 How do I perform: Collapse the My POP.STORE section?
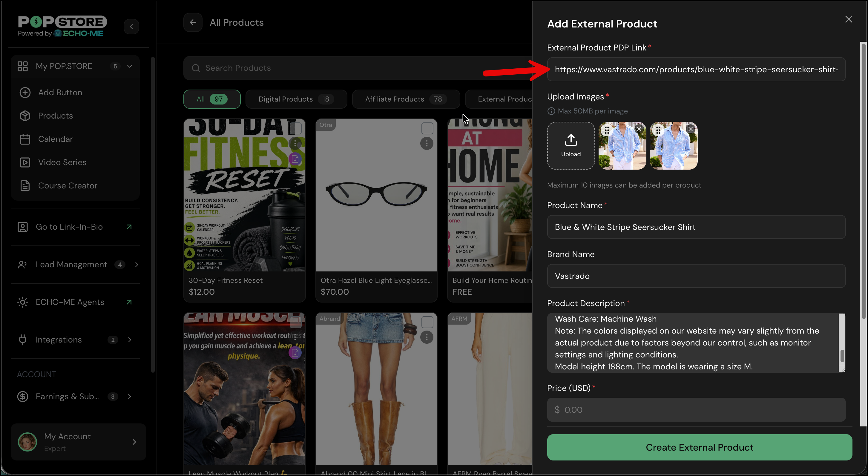pos(130,66)
